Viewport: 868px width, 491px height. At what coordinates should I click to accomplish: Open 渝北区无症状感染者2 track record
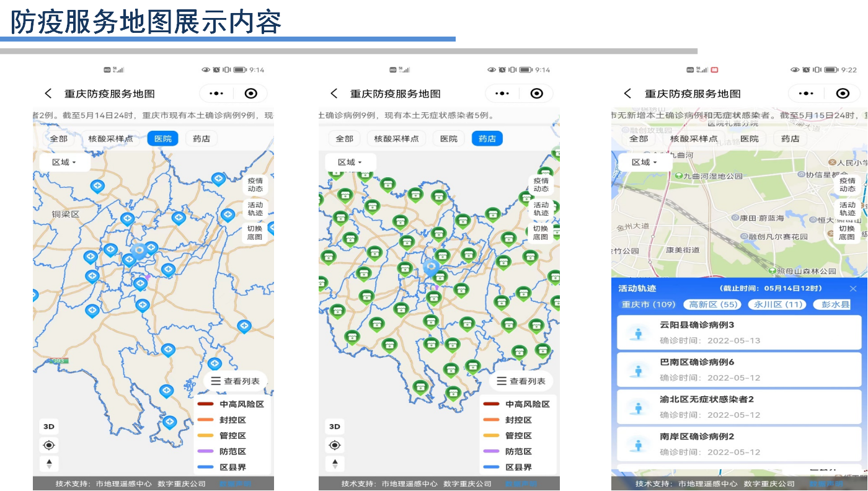739,407
